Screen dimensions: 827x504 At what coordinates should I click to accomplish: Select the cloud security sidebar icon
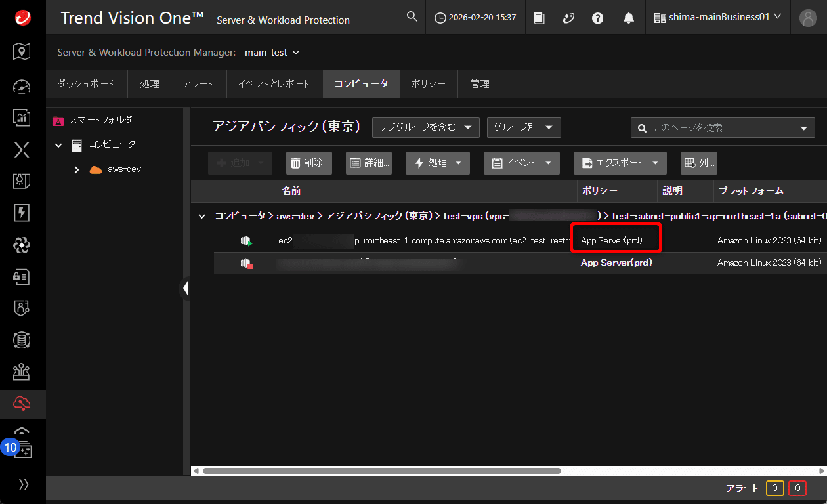(x=22, y=404)
